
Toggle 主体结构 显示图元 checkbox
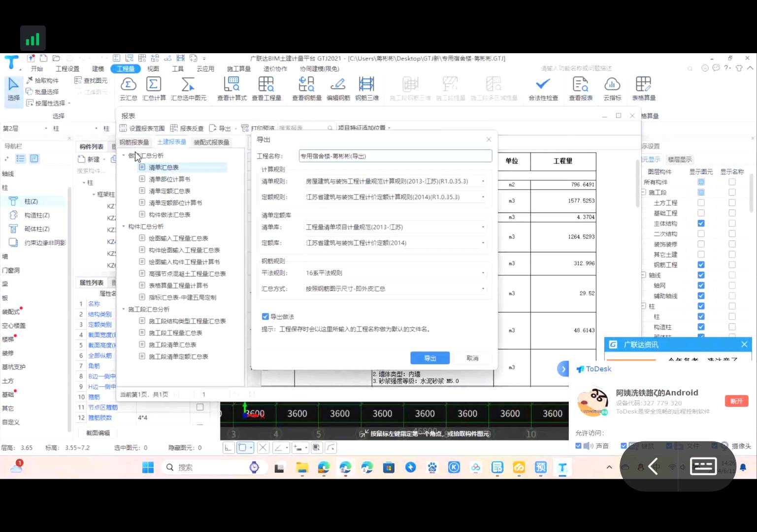[x=701, y=223]
